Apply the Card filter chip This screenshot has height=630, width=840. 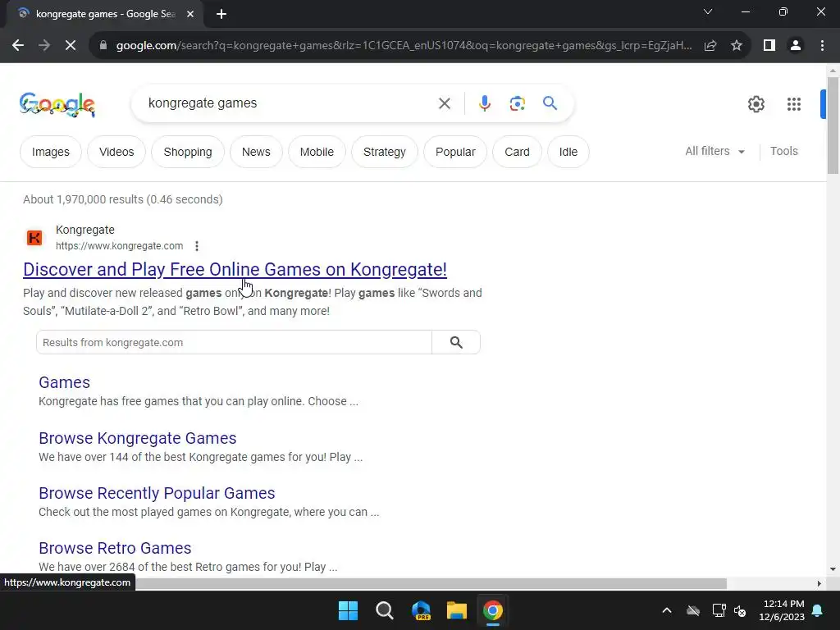coord(517,152)
